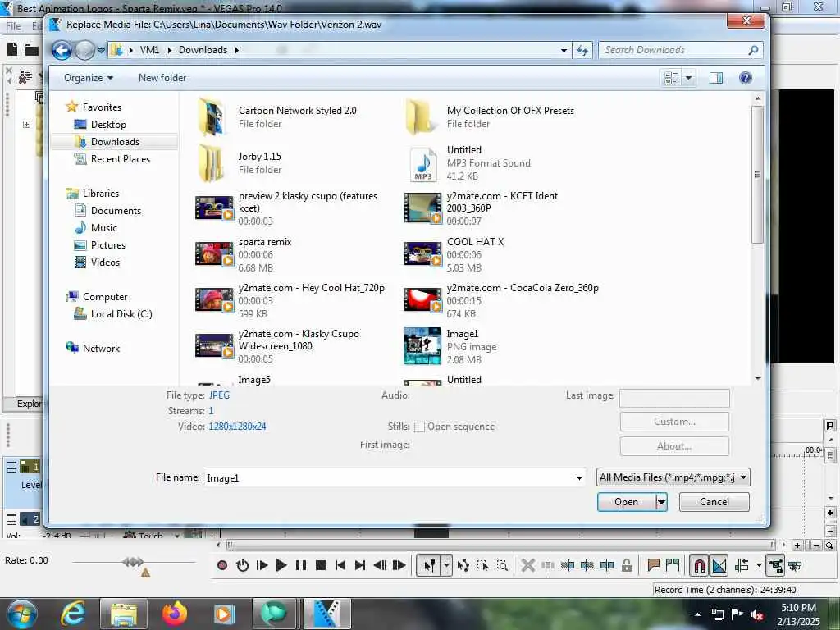Image resolution: width=840 pixels, height=630 pixels.
Task: Check the Open sequence checkbox
Action: pyautogui.click(x=419, y=427)
